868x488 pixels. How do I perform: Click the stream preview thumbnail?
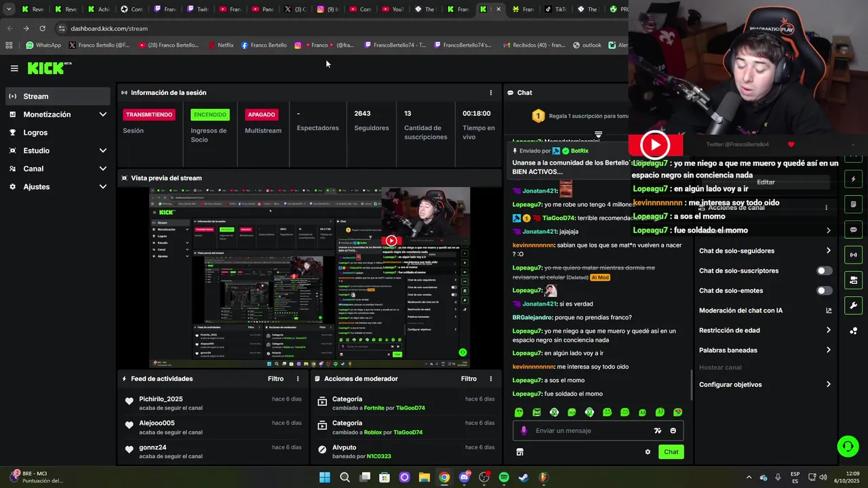click(309, 277)
